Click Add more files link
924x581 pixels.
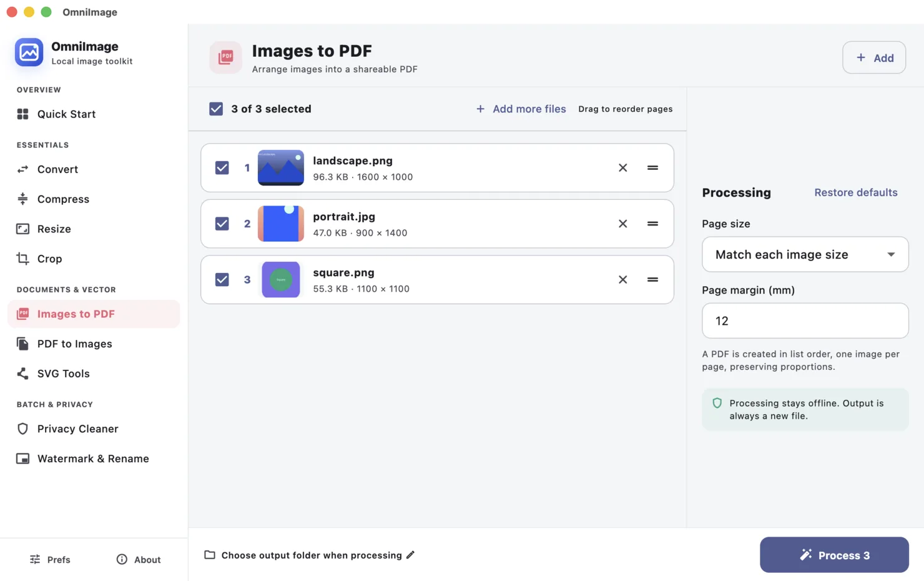pos(521,109)
